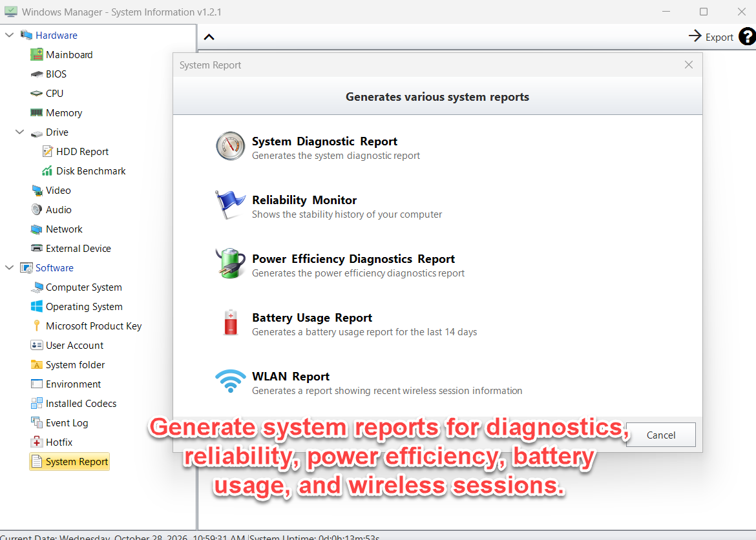Select the Drive tree item
756x540 pixels.
click(x=57, y=132)
